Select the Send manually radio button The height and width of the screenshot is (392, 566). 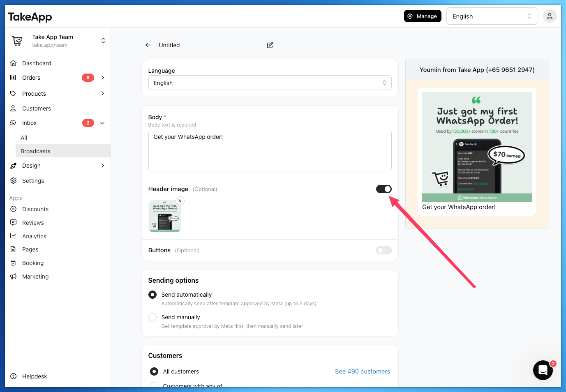point(152,317)
